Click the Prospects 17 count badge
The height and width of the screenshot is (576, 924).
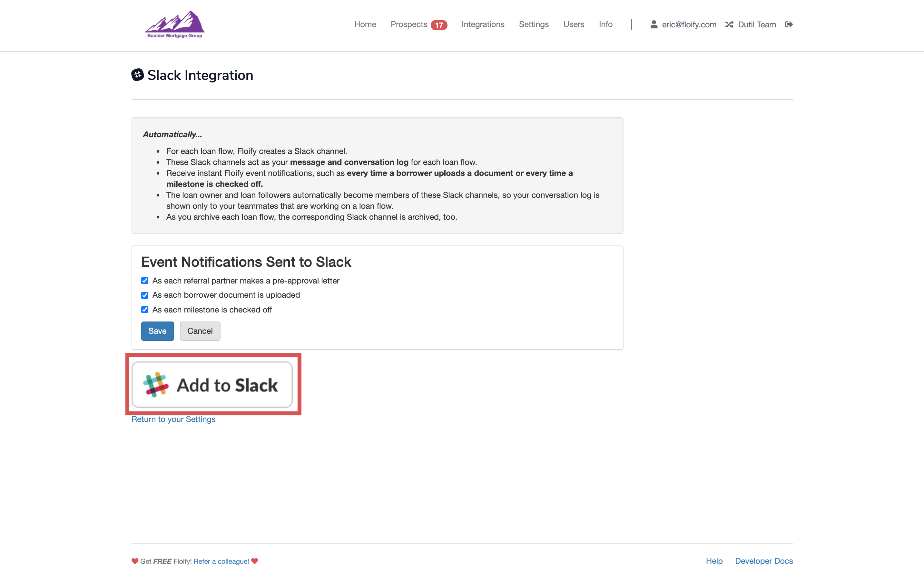(439, 25)
